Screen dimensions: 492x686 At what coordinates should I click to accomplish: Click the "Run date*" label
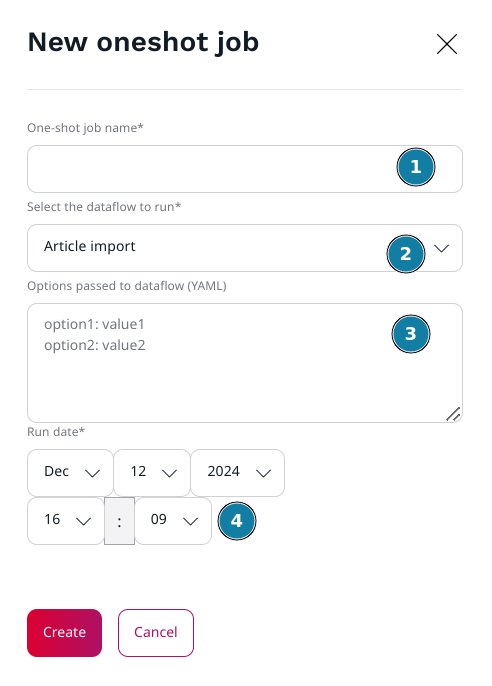pos(56,432)
